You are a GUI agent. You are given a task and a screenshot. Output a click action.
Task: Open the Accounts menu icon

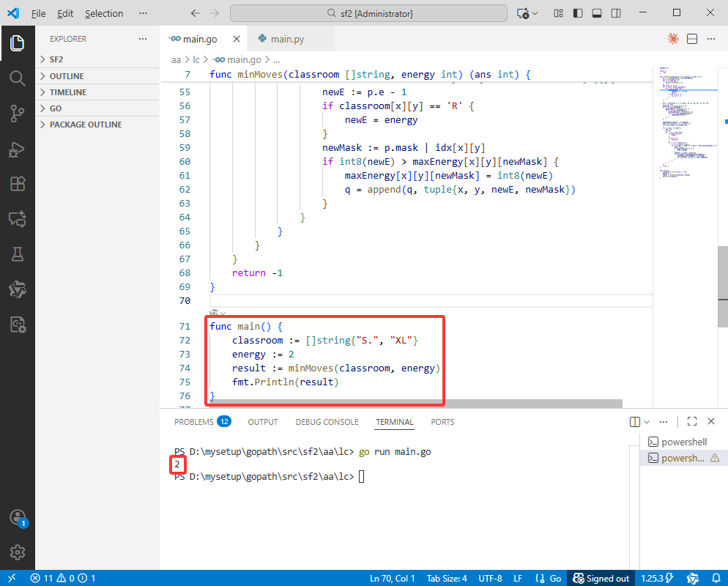(x=17, y=517)
